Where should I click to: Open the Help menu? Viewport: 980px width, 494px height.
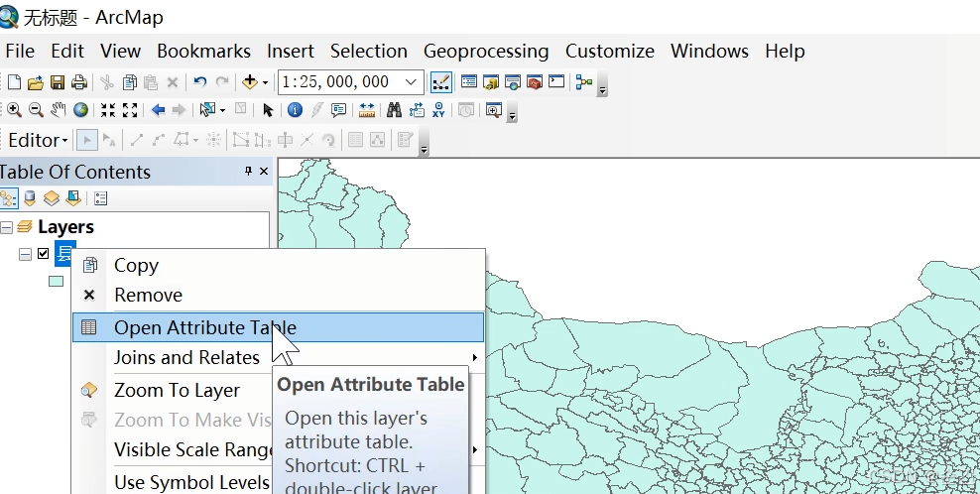[x=785, y=51]
